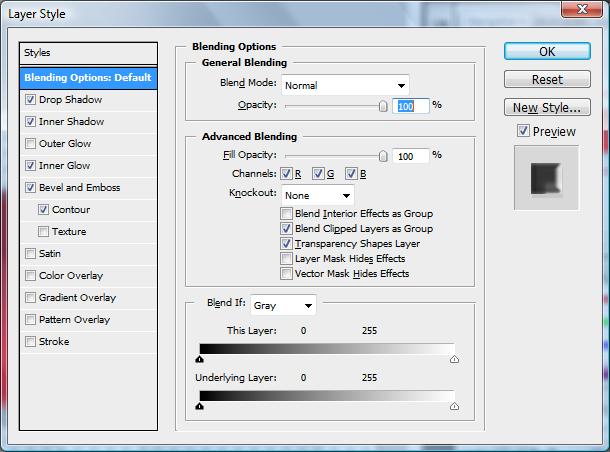Open Texture settings by its label
The image size is (610, 452).
click(69, 231)
